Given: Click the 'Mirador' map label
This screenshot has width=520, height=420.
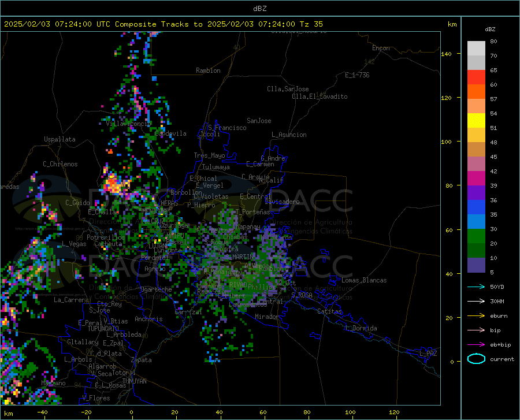Looking at the screenshot, I should pyautogui.click(x=266, y=317).
